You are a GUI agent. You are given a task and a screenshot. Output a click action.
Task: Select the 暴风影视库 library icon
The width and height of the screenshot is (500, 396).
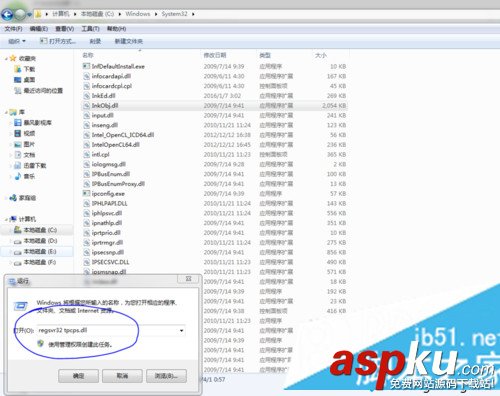(18, 123)
